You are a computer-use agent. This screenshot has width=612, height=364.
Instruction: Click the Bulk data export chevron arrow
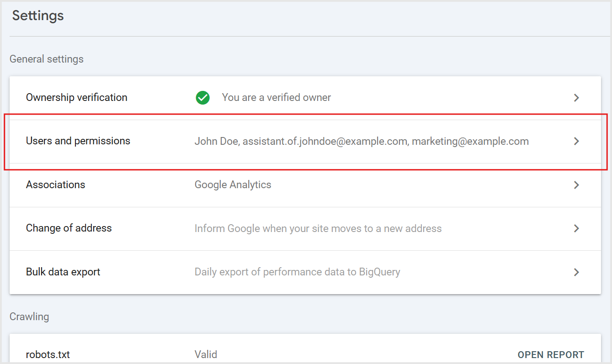[x=576, y=272]
